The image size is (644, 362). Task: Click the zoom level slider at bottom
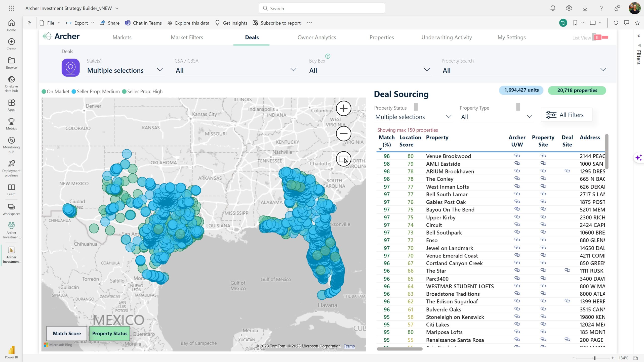click(594, 358)
